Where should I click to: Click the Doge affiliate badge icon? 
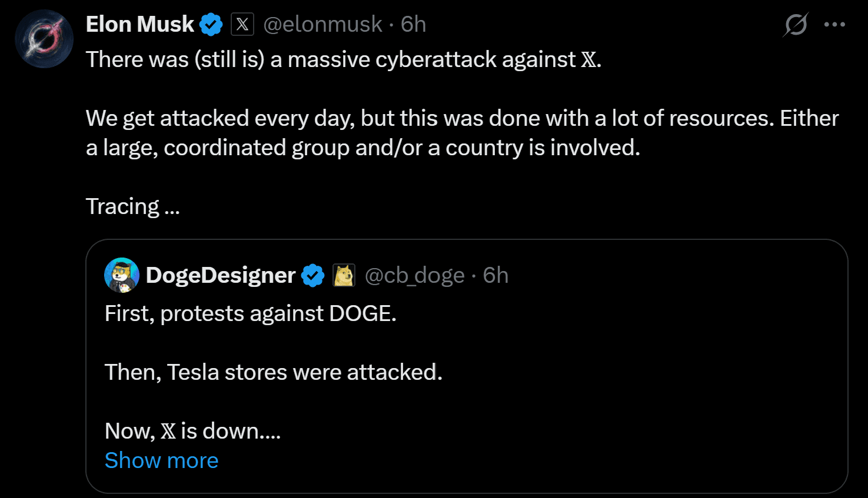click(x=344, y=275)
